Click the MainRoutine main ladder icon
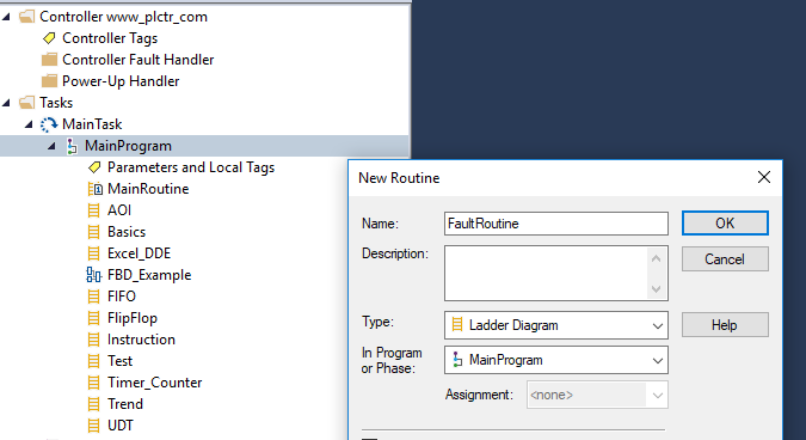Viewport: 806px width, 440px height. (x=95, y=189)
